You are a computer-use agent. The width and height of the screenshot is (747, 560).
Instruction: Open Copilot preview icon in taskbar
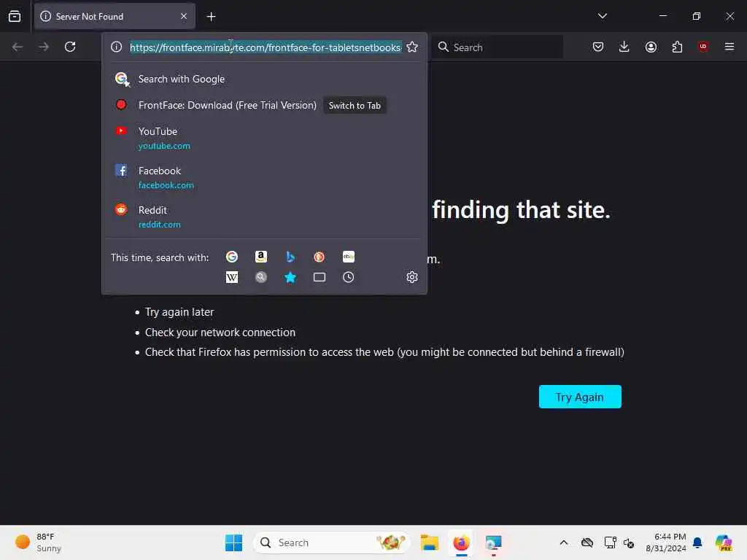pyautogui.click(x=723, y=542)
